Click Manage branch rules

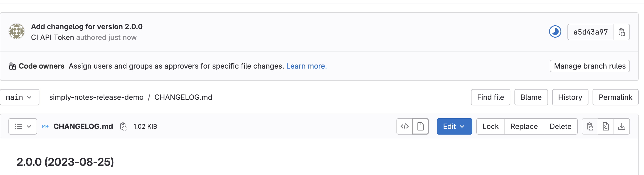(x=590, y=66)
